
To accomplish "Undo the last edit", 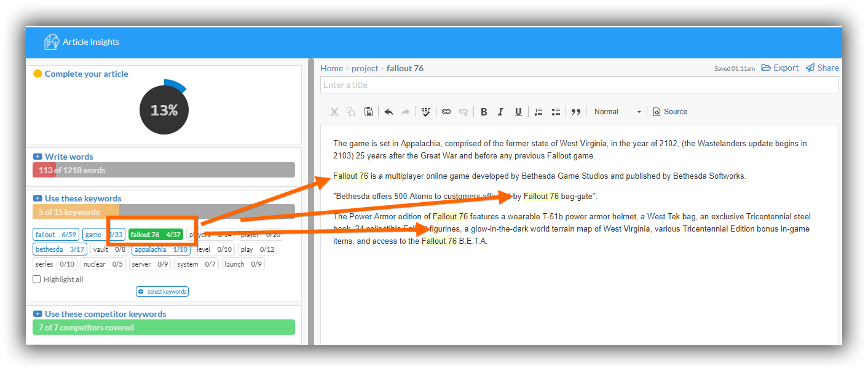I will pos(389,112).
